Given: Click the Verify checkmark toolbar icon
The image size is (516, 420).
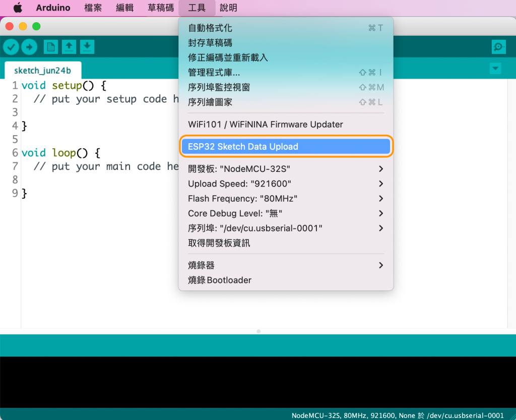Looking at the screenshot, I should pos(11,47).
